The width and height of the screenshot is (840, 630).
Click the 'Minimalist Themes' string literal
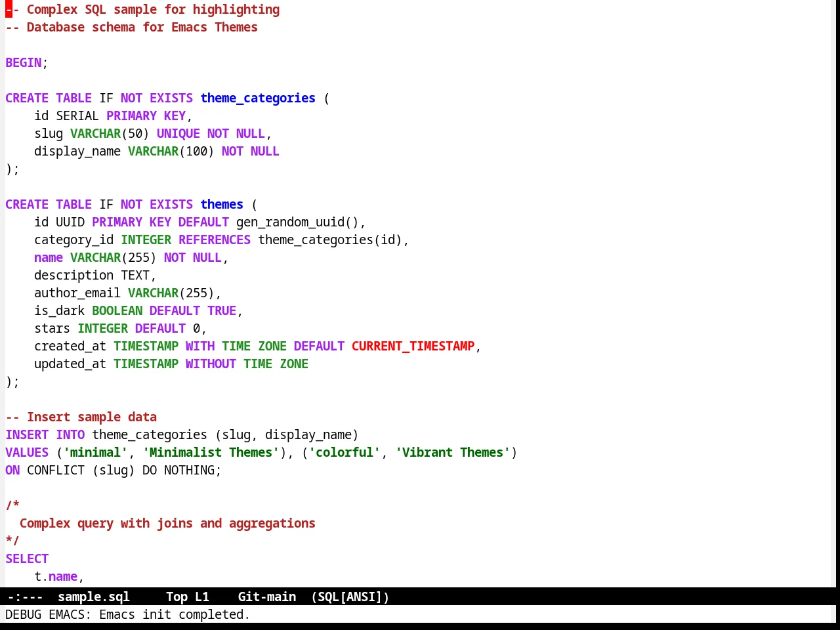tap(211, 452)
